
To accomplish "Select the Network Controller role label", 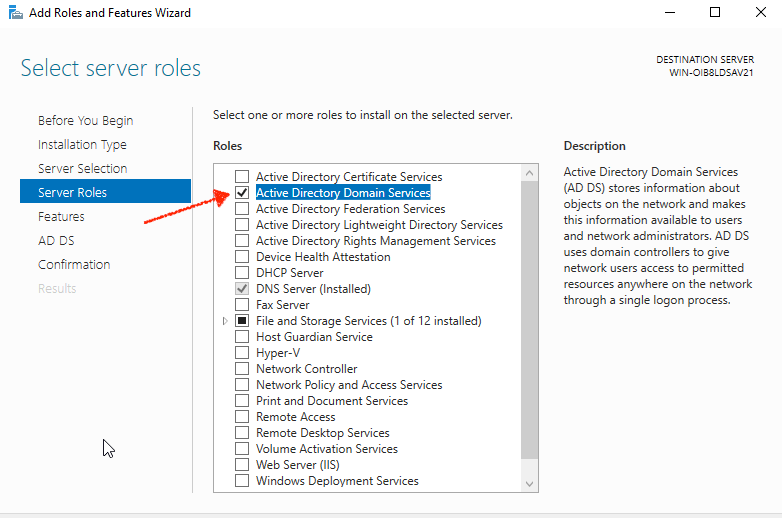I will (x=306, y=369).
